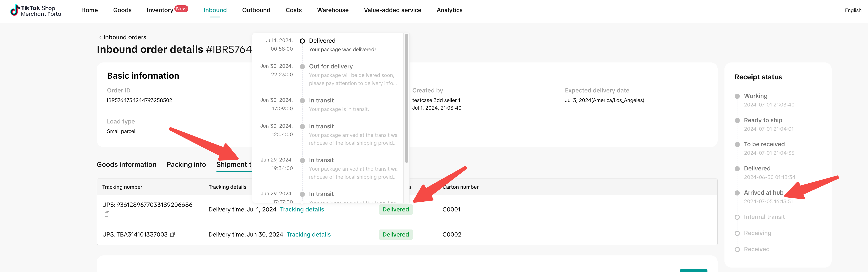Image resolution: width=868 pixels, height=272 pixels.
Task: Switch to the Goods information tab
Action: coord(126,165)
